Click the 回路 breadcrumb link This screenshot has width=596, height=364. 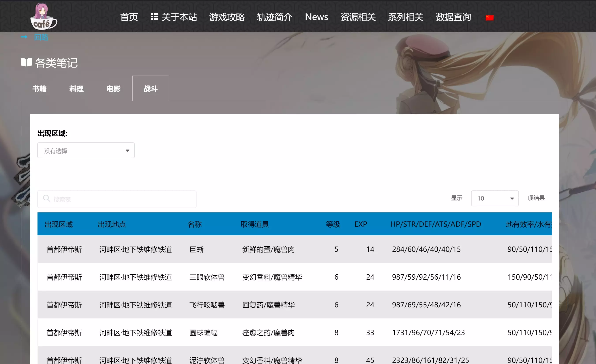(x=41, y=37)
